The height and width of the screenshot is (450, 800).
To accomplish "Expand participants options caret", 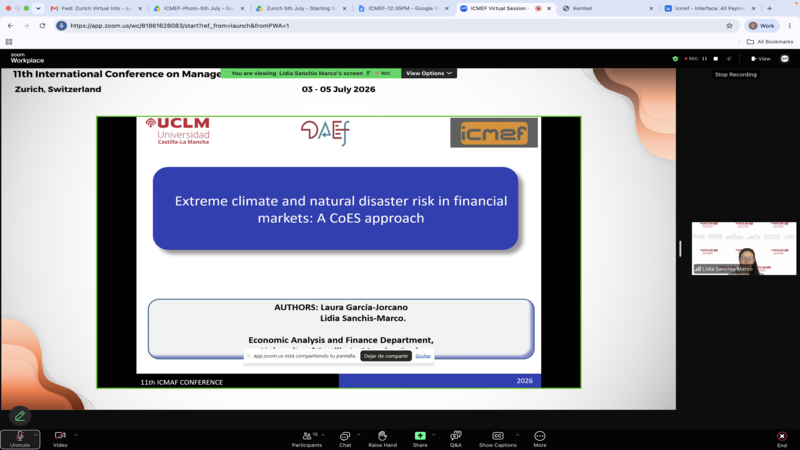I will (x=323, y=435).
